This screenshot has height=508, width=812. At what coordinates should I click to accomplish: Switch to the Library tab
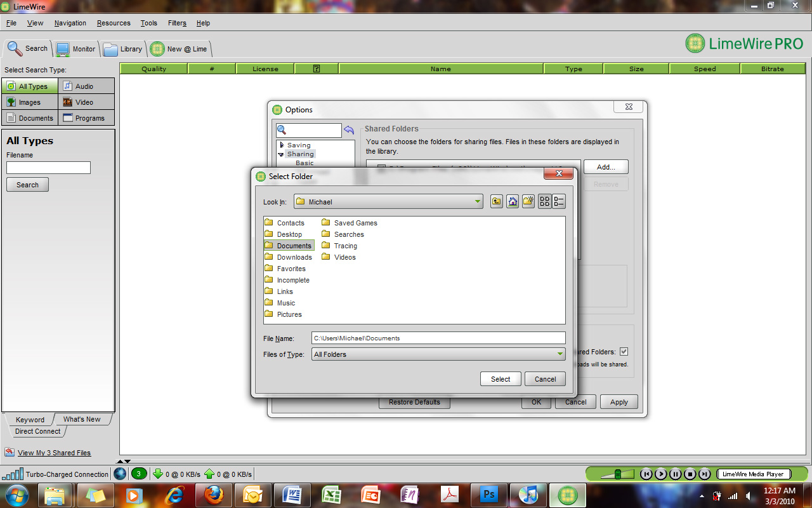point(124,49)
